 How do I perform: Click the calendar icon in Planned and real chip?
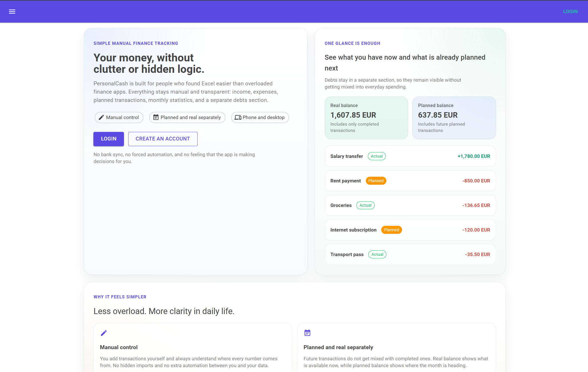pyautogui.click(x=156, y=117)
